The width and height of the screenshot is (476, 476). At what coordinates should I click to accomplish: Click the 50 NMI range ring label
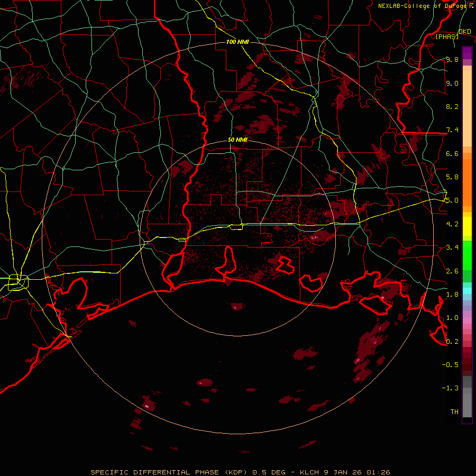tap(237, 140)
